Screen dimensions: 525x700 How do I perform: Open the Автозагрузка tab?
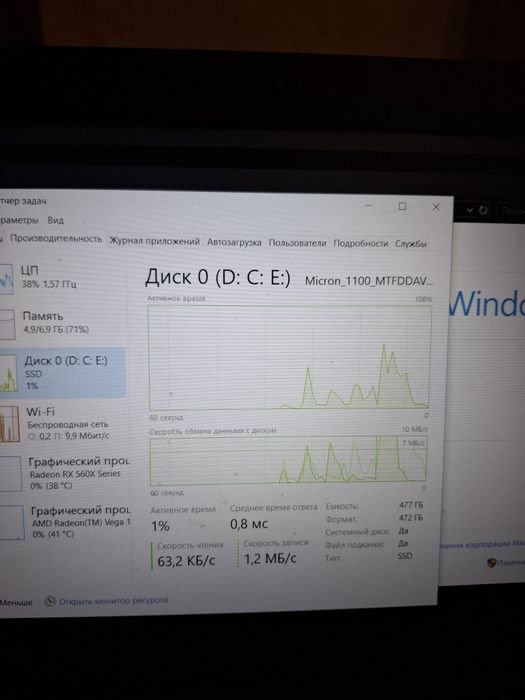[x=234, y=242]
